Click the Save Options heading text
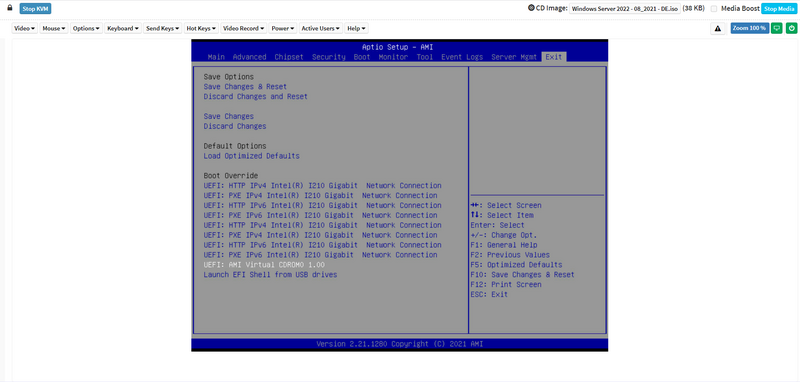Screen dimensions: 800x382 click(229, 77)
